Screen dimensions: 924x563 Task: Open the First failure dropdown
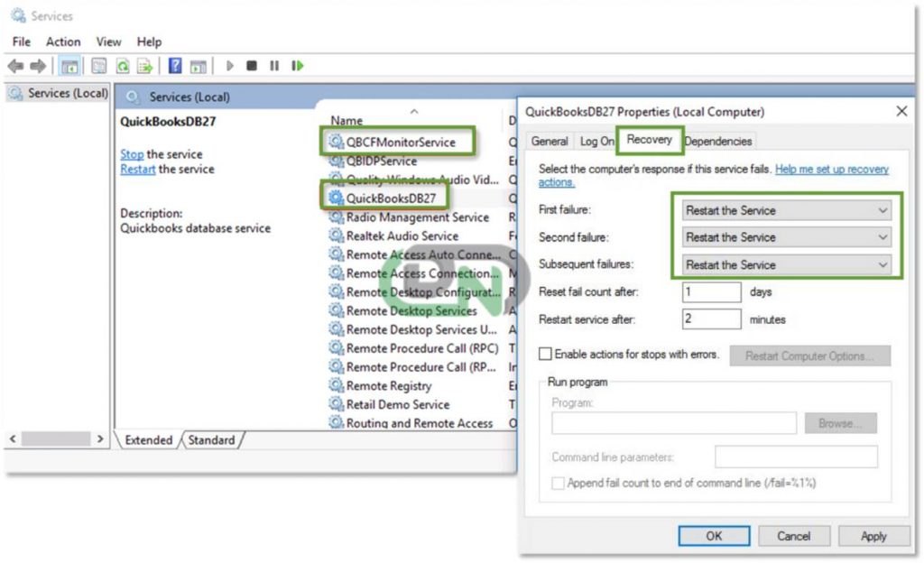click(787, 210)
